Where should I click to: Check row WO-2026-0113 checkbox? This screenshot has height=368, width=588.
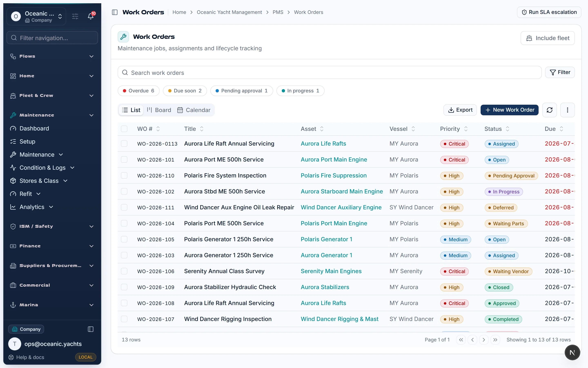pos(124,144)
